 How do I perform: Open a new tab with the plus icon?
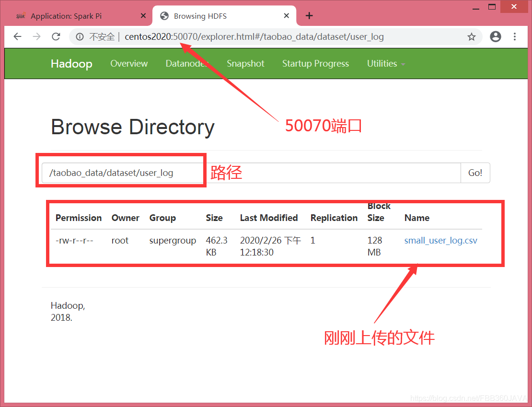[309, 16]
